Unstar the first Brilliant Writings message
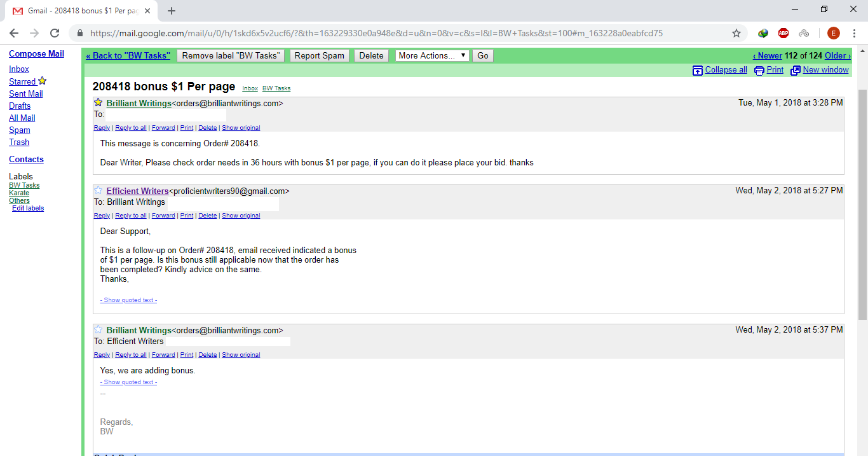 tap(98, 102)
